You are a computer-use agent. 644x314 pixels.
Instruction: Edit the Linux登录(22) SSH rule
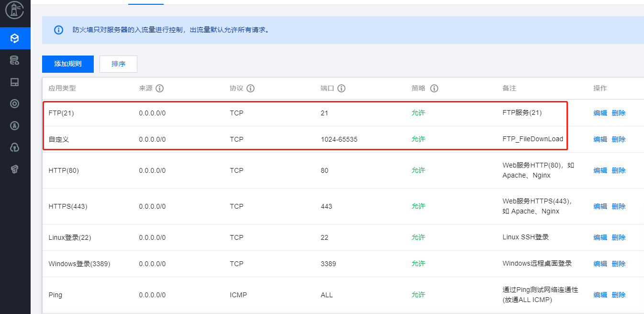(x=600, y=237)
